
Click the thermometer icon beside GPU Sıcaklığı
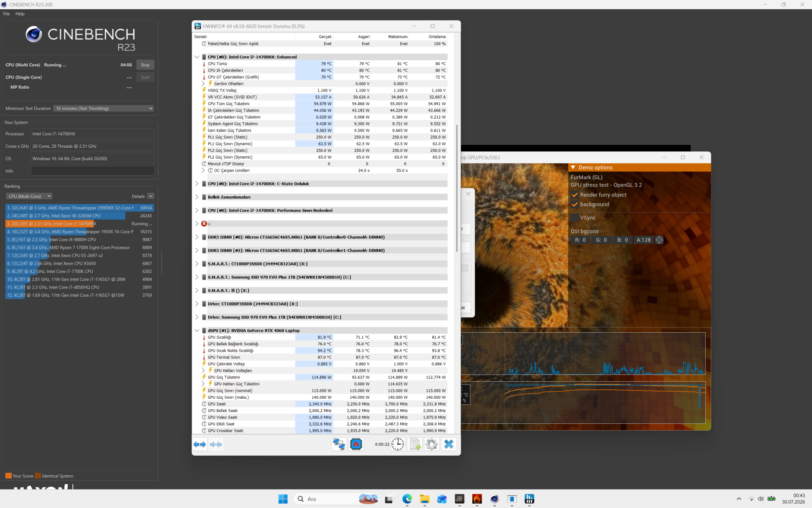coord(204,337)
